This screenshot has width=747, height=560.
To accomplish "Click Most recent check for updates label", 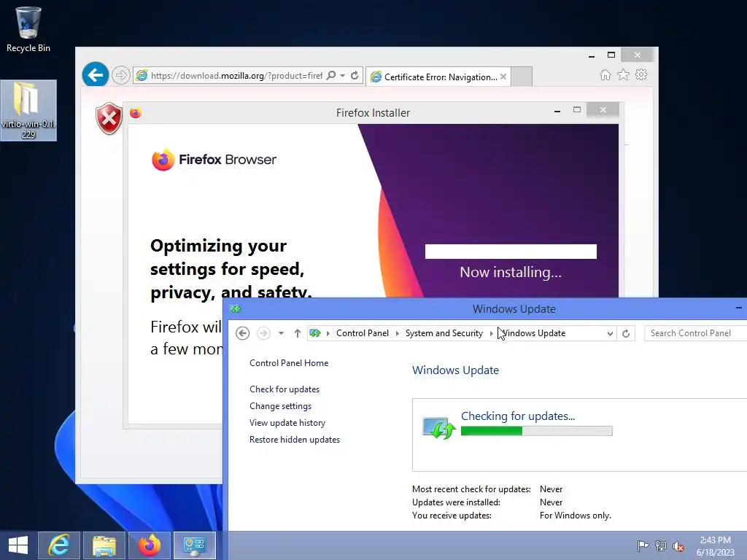I will pos(471,489).
